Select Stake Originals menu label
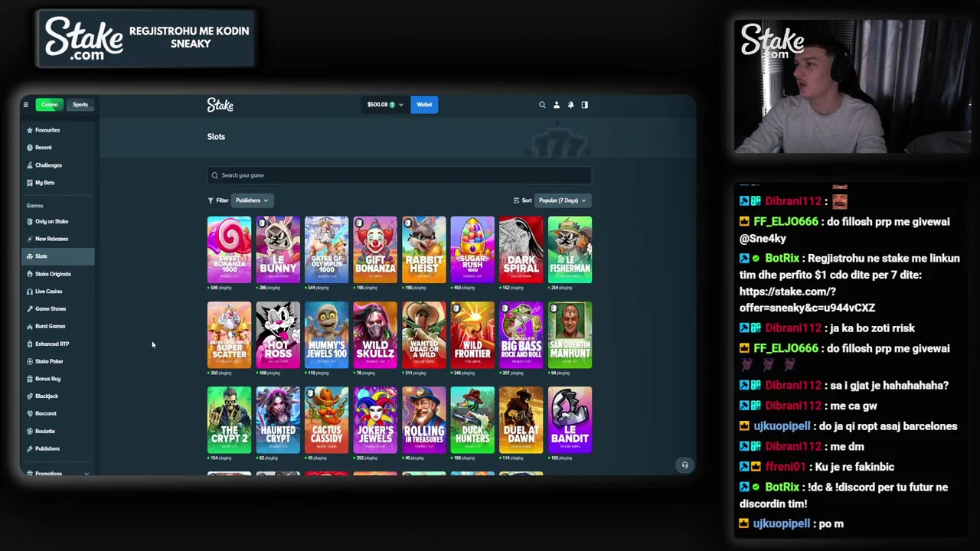This screenshot has height=551, width=980. pos(53,274)
